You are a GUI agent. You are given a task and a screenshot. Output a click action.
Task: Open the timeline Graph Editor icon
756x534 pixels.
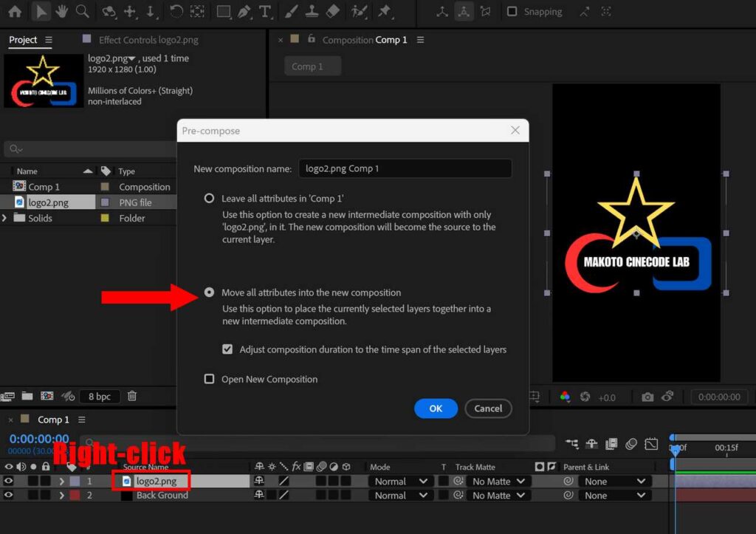tap(651, 443)
